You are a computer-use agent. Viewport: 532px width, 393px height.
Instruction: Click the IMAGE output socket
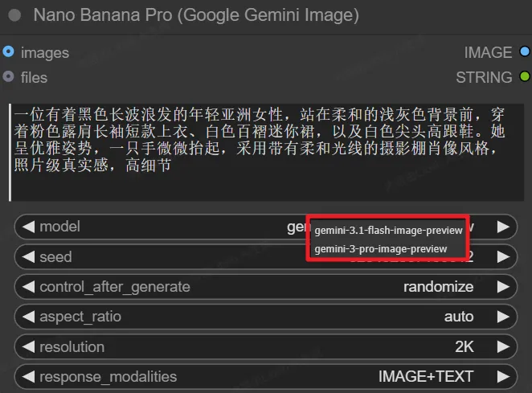(524, 52)
